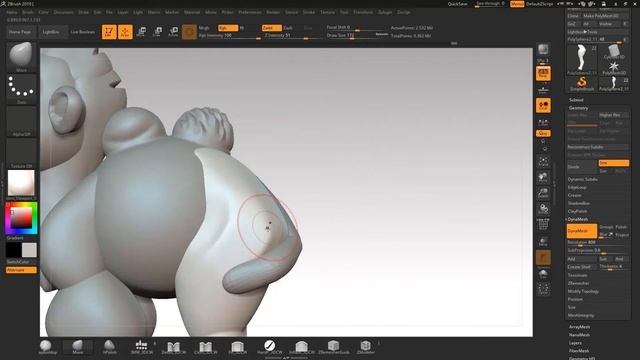Expand the ArrayMesh section
Viewport: 640px width, 360px height.
pyautogui.click(x=579, y=327)
